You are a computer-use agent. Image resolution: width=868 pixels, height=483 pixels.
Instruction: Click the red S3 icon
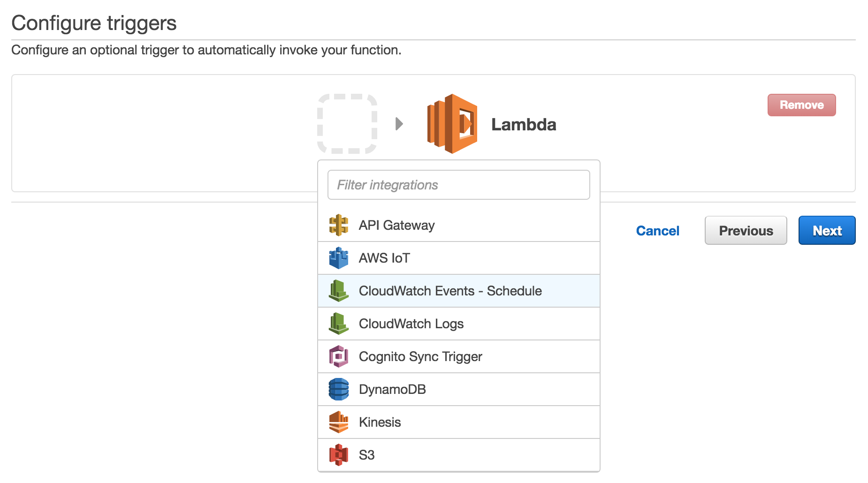(338, 455)
